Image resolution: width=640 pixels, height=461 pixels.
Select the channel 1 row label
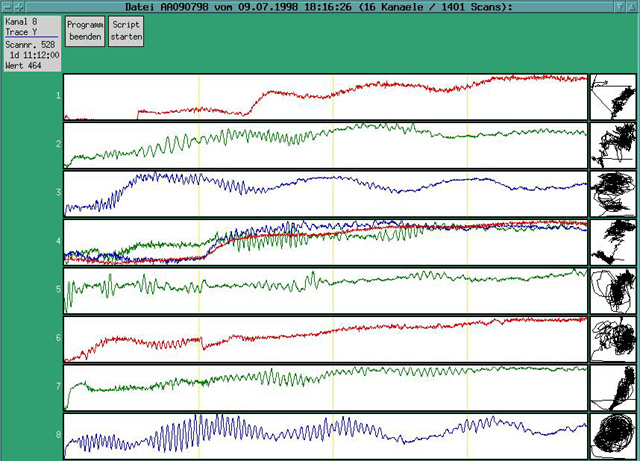pyautogui.click(x=58, y=96)
